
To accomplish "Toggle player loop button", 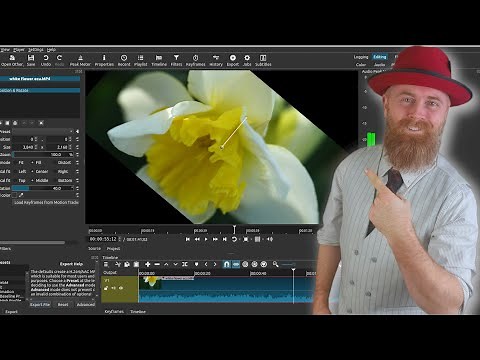I will pos(234,239).
